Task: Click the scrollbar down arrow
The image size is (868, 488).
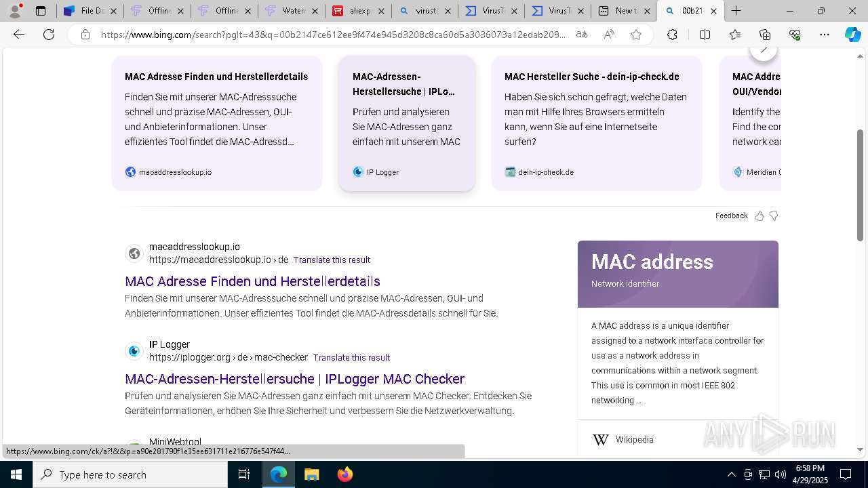Action: [x=861, y=450]
